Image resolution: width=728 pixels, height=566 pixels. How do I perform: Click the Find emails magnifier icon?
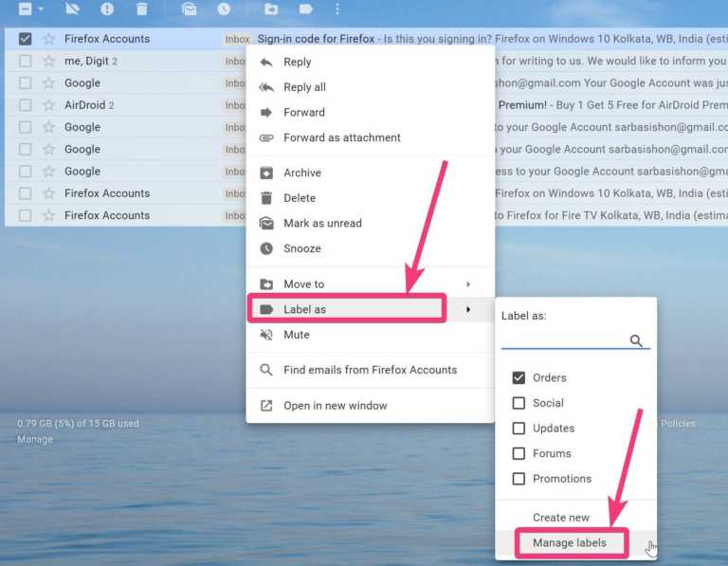click(x=266, y=370)
